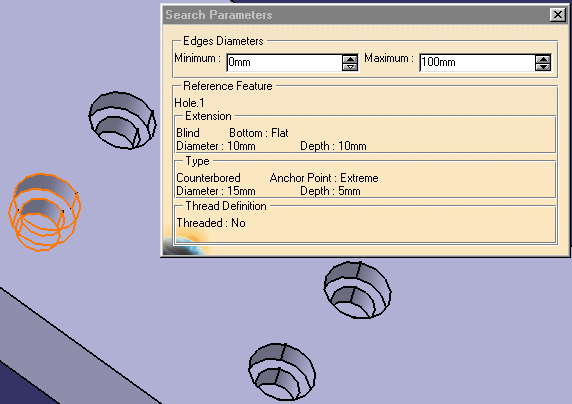Select the bottom-most counterbored hole
The height and width of the screenshot is (404, 572).
[282, 372]
